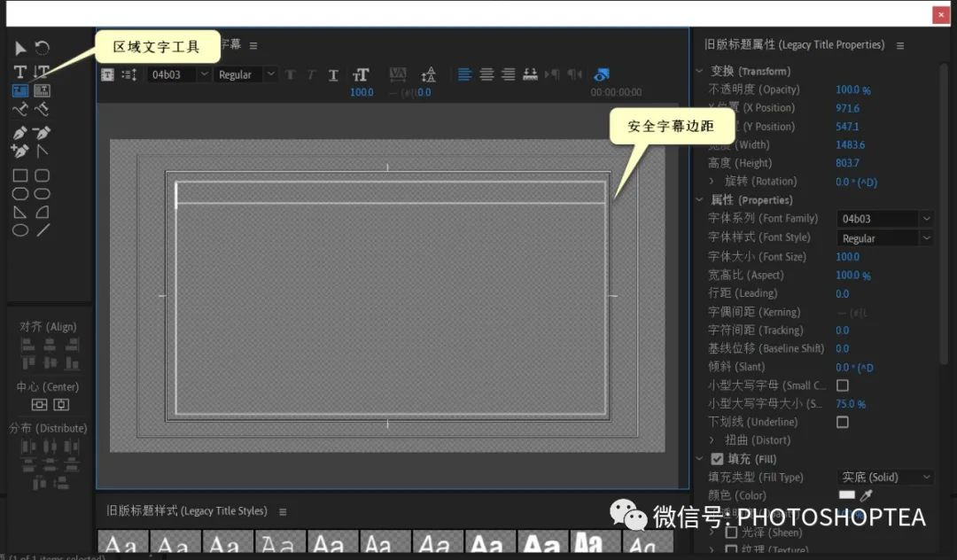Collapse the Transform section
The height and width of the screenshot is (560, 957).
coord(699,71)
